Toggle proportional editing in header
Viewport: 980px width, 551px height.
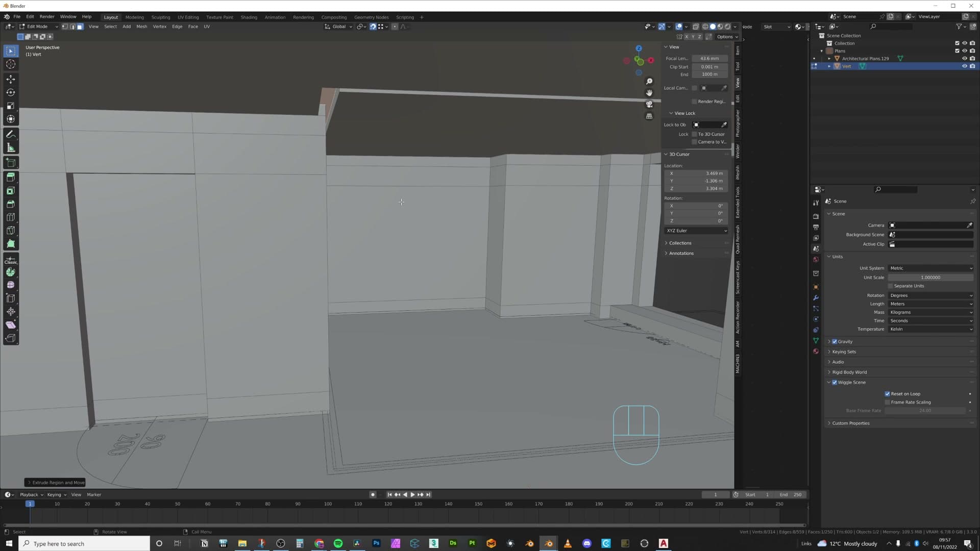click(x=395, y=27)
